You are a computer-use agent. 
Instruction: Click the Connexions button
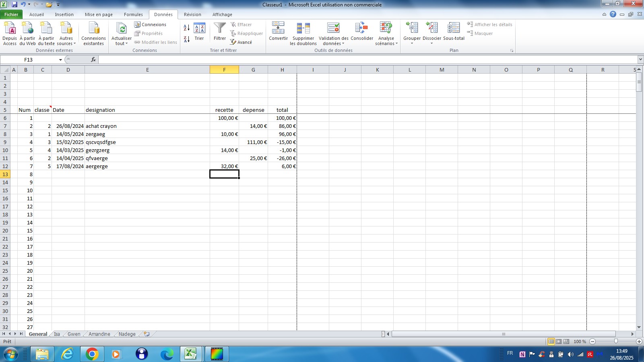point(150,25)
